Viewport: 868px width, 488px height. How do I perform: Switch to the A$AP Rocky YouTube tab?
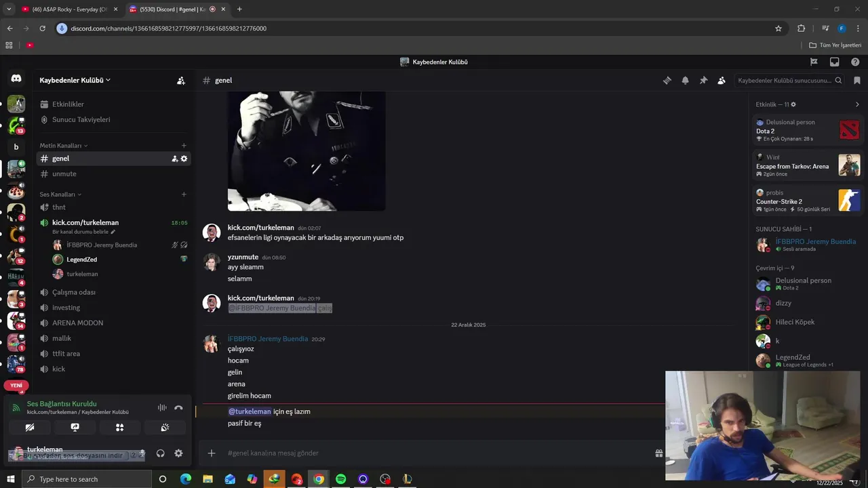click(x=70, y=9)
